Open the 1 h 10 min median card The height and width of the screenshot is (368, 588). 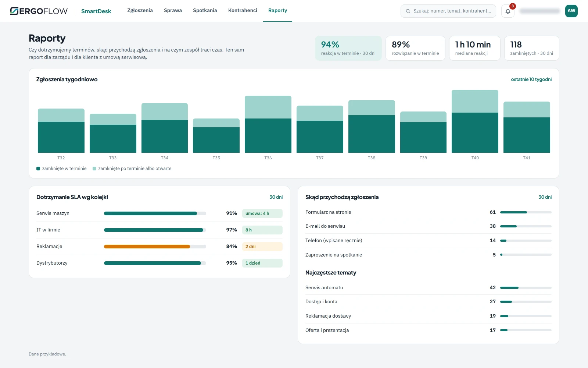[x=474, y=48]
